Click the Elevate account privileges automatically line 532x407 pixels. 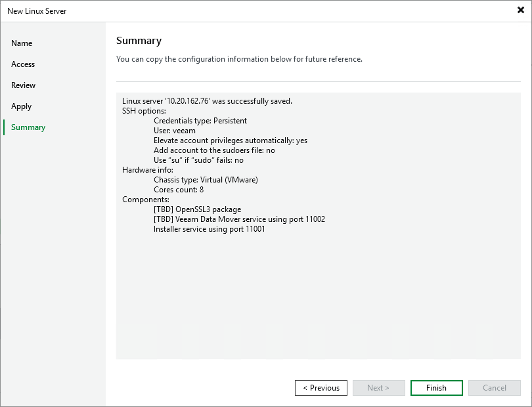coord(230,140)
